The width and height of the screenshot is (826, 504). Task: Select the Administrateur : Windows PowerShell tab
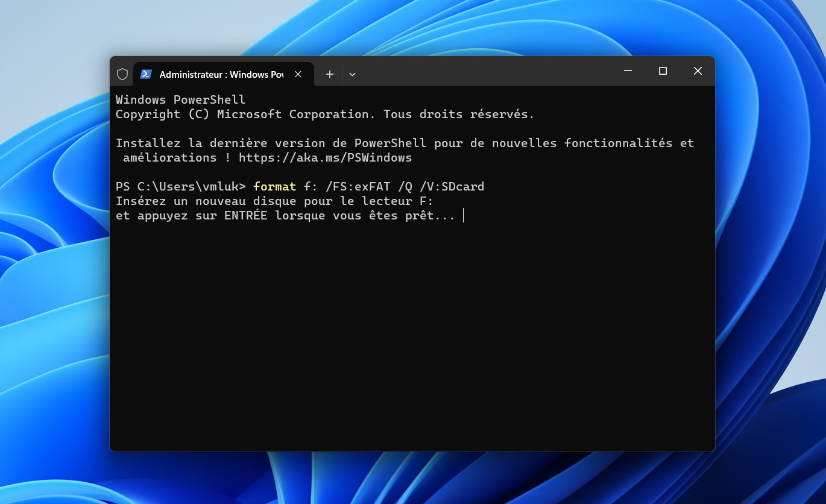click(223, 74)
